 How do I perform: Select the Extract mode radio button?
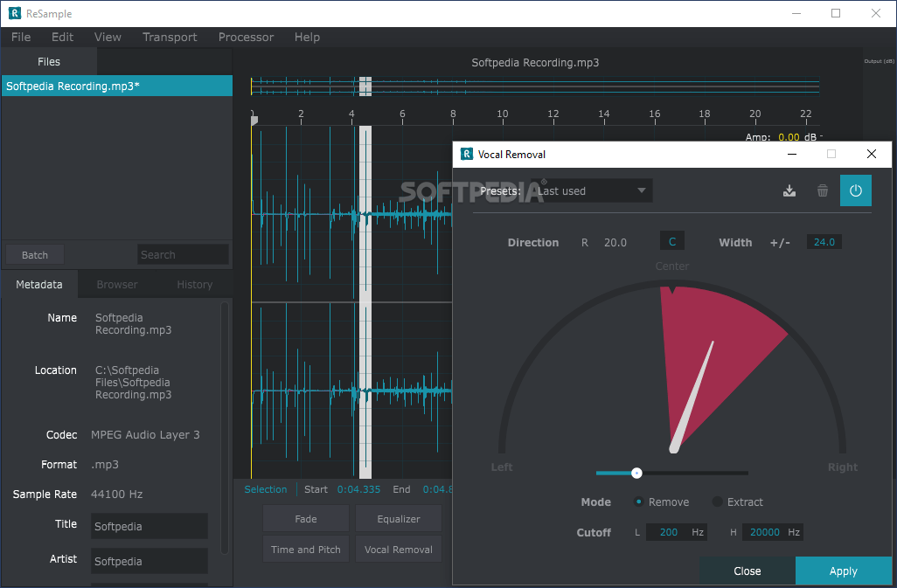[x=717, y=502]
